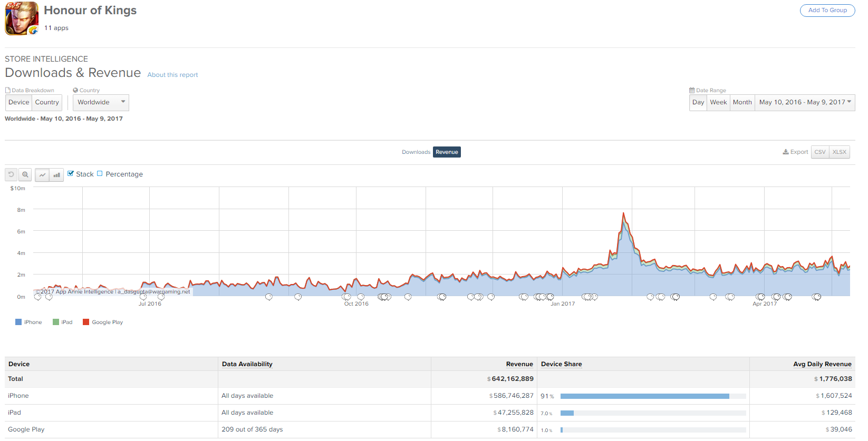Click the iPad 7.0% device share bar
The height and width of the screenshot is (441, 868).
click(567, 413)
